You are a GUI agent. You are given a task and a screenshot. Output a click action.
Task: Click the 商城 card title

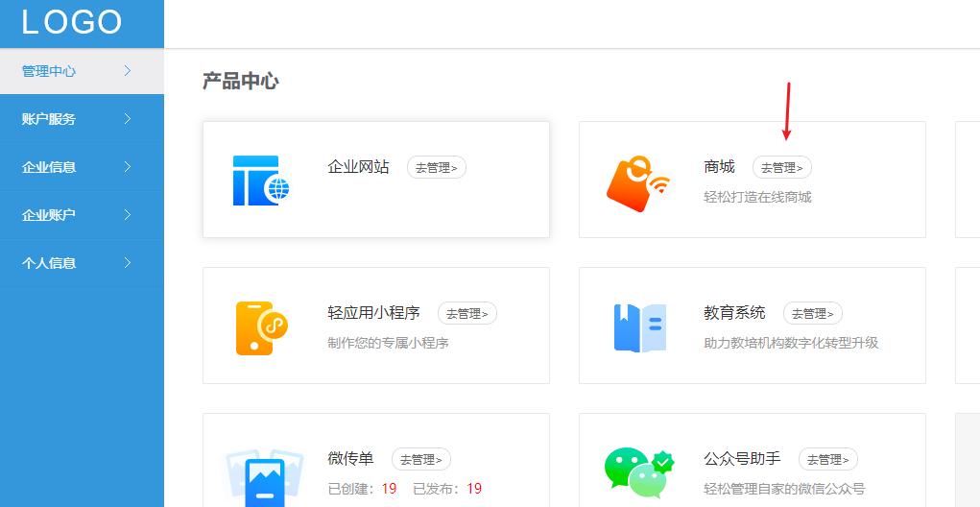[719, 167]
